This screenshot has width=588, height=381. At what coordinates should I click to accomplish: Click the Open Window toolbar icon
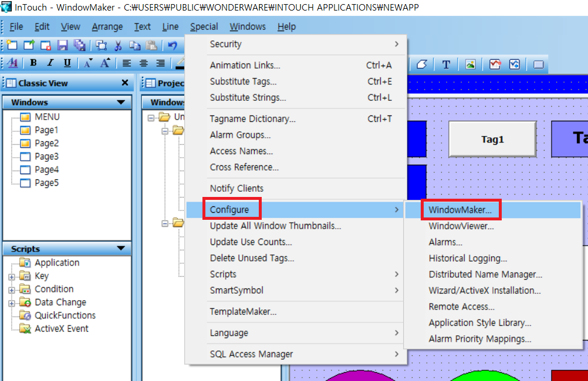click(29, 45)
